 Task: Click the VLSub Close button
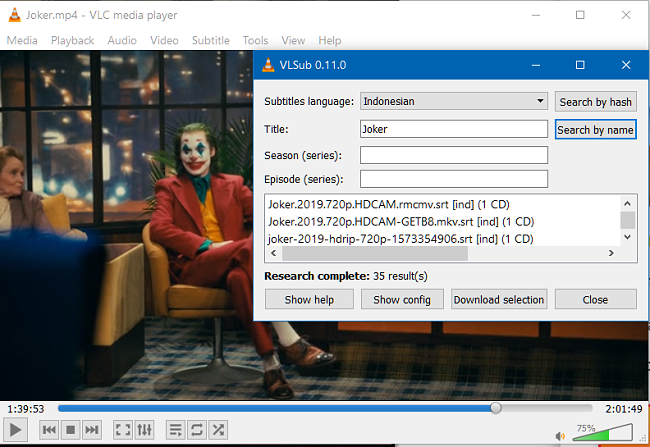coord(595,299)
